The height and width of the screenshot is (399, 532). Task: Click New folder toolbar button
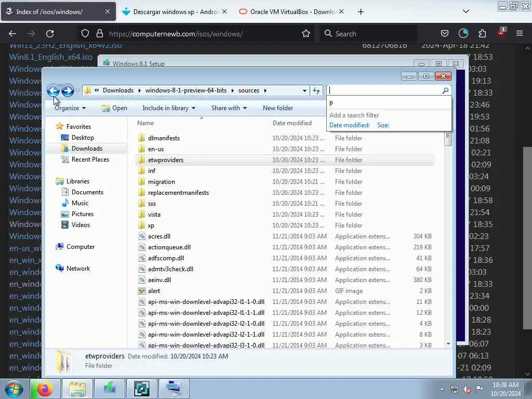(x=278, y=108)
